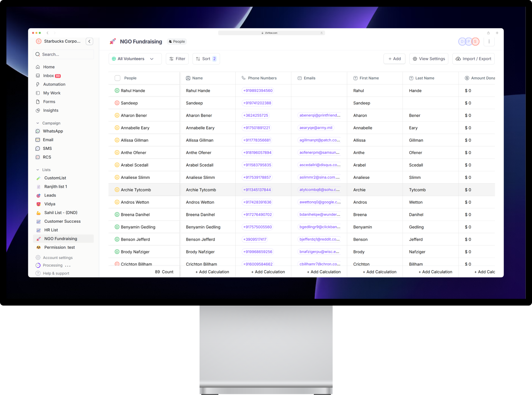Screen dimensions: 532x395
Task: Open the three-dot options menu top right
Action: tap(489, 41)
